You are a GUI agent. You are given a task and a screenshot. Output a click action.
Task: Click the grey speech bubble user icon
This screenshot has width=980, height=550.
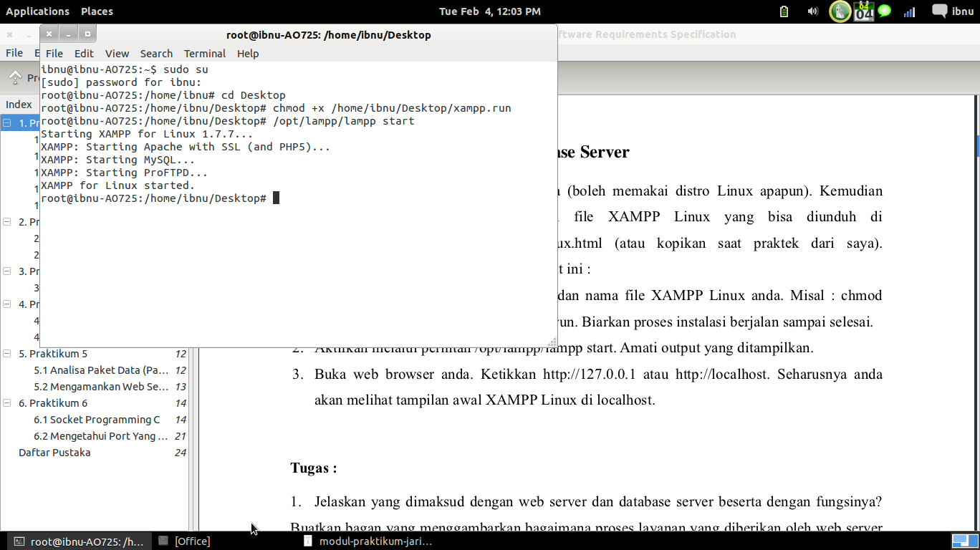939,11
